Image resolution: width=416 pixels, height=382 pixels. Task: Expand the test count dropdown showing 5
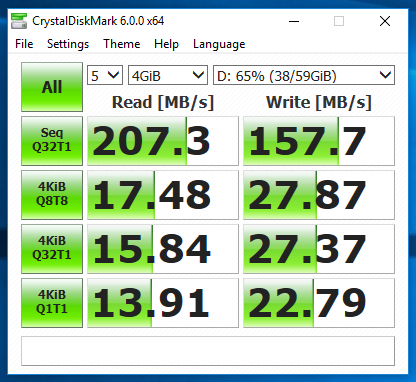click(x=105, y=75)
